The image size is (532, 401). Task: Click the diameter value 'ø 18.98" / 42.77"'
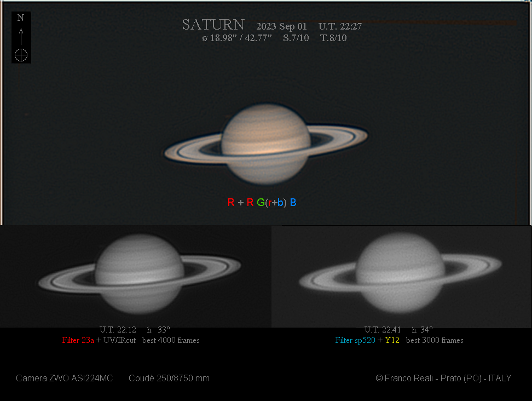pyautogui.click(x=237, y=38)
